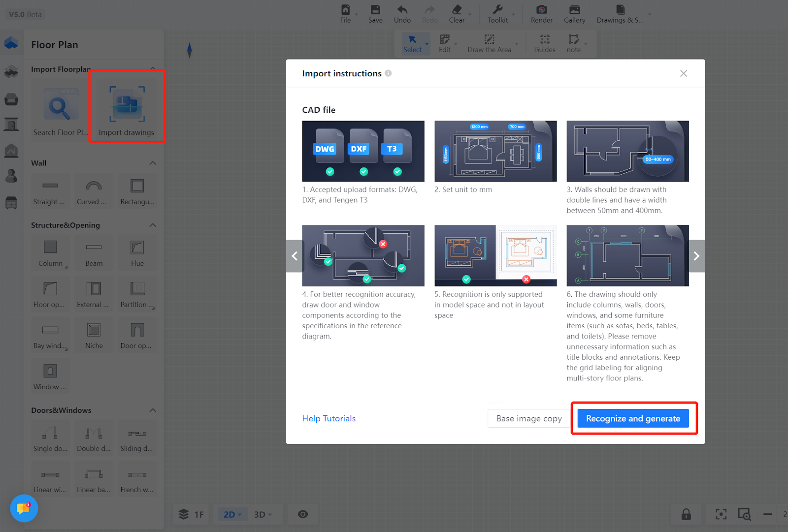The image size is (788, 532).
Task: Toggle the lock icon in bottom bar
Action: [686, 514]
